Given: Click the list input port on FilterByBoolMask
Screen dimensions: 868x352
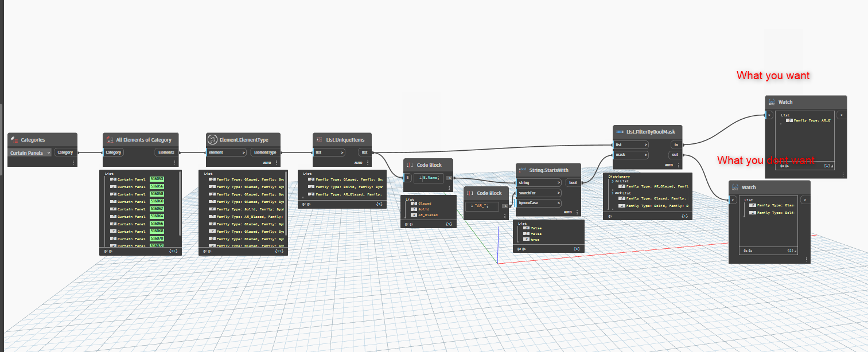Looking at the screenshot, I should [x=631, y=144].
